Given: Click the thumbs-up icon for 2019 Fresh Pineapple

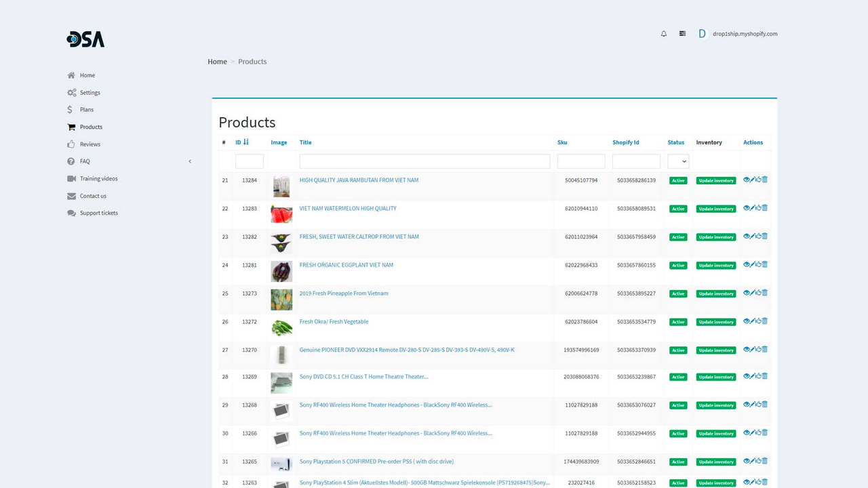Looking at the screenshot, I should [x=759, y=293].
